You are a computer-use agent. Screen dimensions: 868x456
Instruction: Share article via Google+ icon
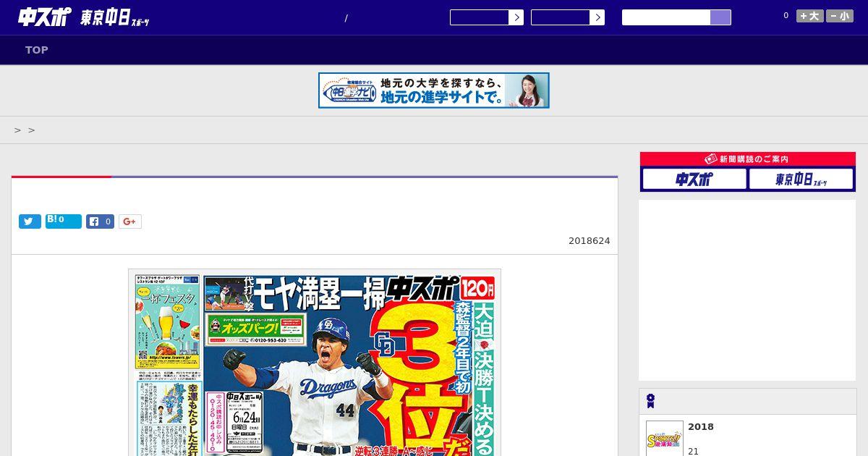(130, 221)
